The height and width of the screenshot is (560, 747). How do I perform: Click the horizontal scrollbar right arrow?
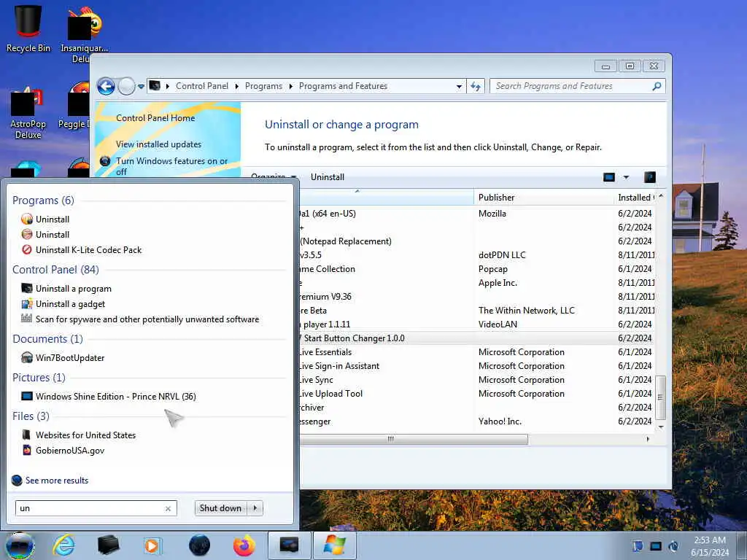coord(648,439)
